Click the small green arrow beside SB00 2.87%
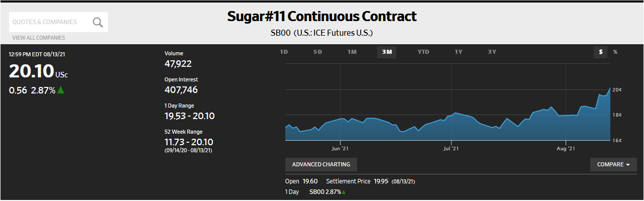The image size is (644, 201). [x=344, y=192]
